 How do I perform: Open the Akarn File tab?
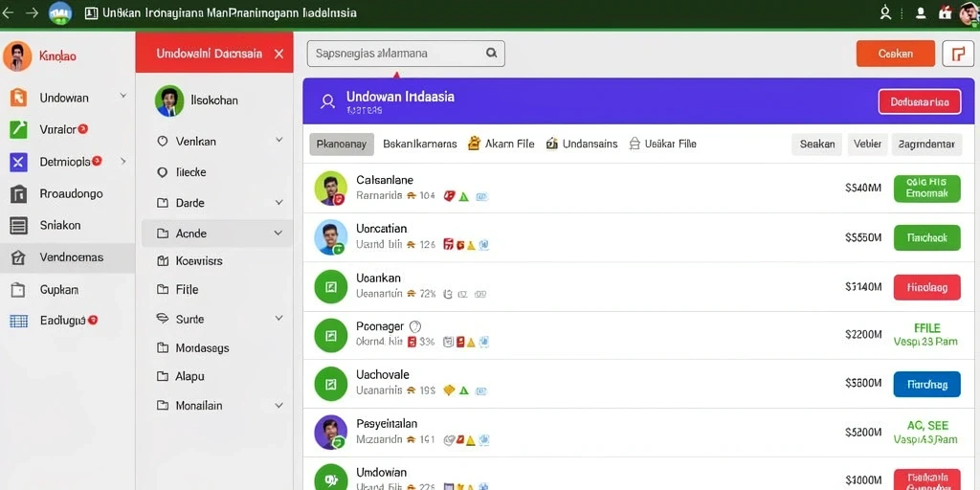(501, 144)
